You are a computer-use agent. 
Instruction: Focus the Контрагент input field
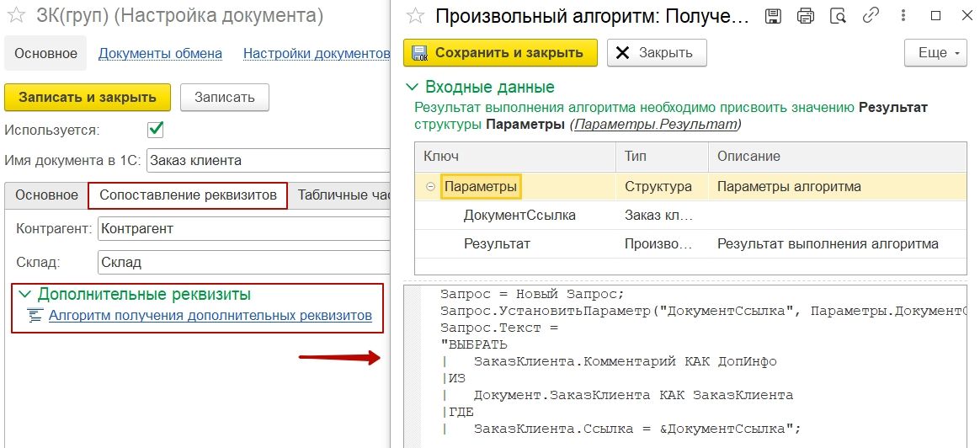[x=244, y=229]
